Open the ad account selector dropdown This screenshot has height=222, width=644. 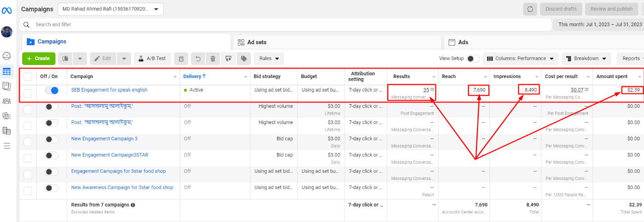point(110,9)
